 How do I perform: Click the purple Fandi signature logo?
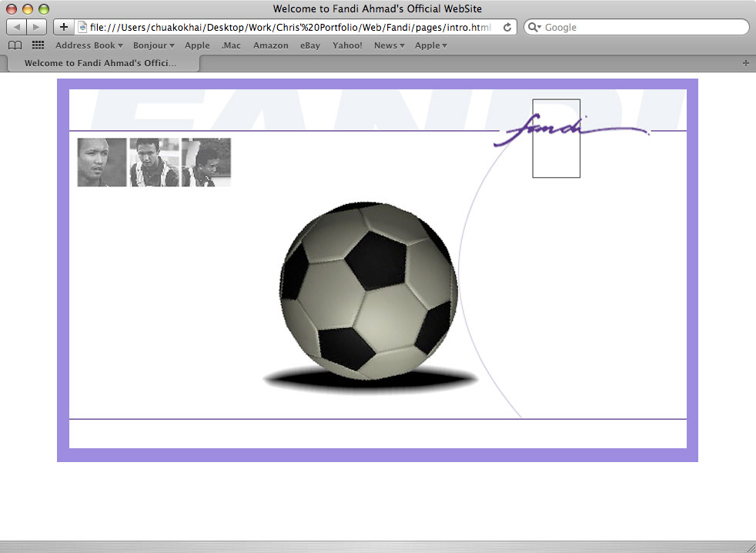tap(571, 130)
